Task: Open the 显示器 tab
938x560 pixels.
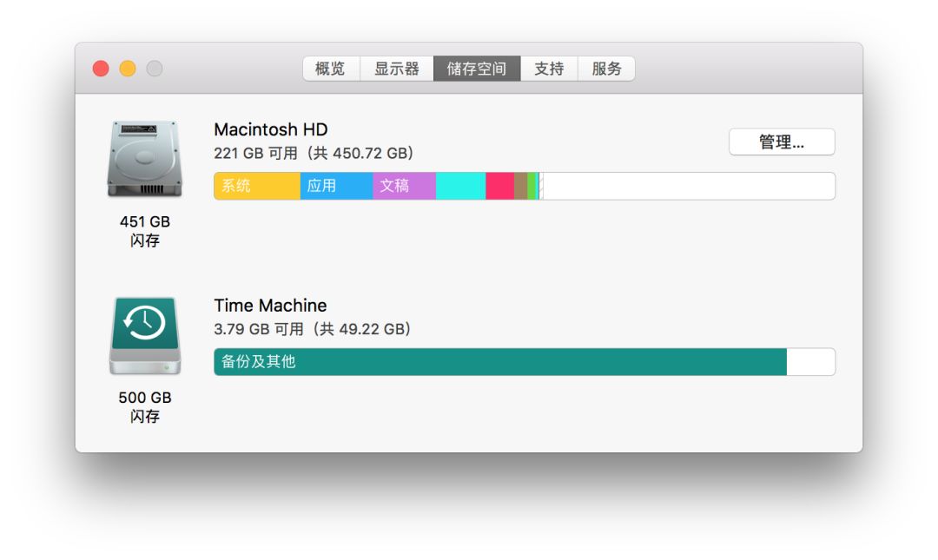Action: click(x=397, y=69)
